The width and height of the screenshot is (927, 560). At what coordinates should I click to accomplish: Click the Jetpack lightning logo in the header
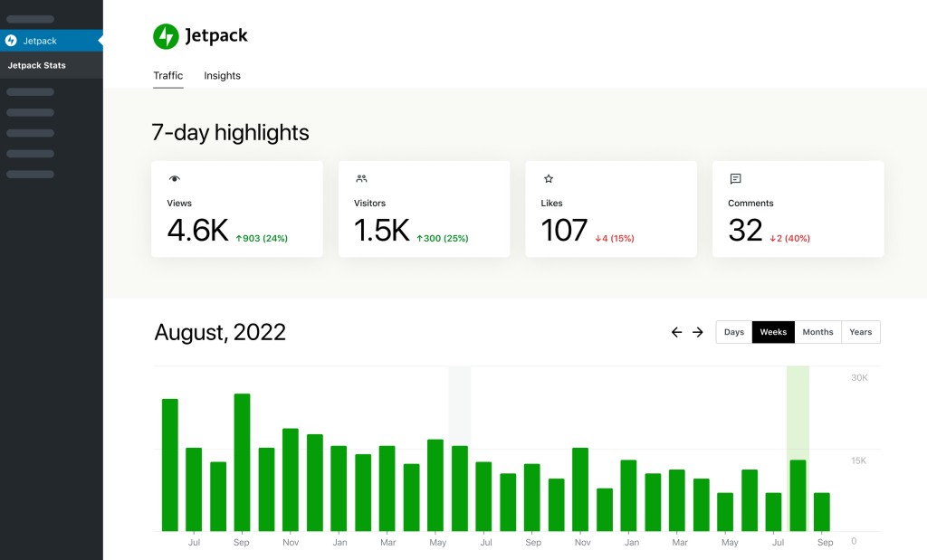(166, 36)
